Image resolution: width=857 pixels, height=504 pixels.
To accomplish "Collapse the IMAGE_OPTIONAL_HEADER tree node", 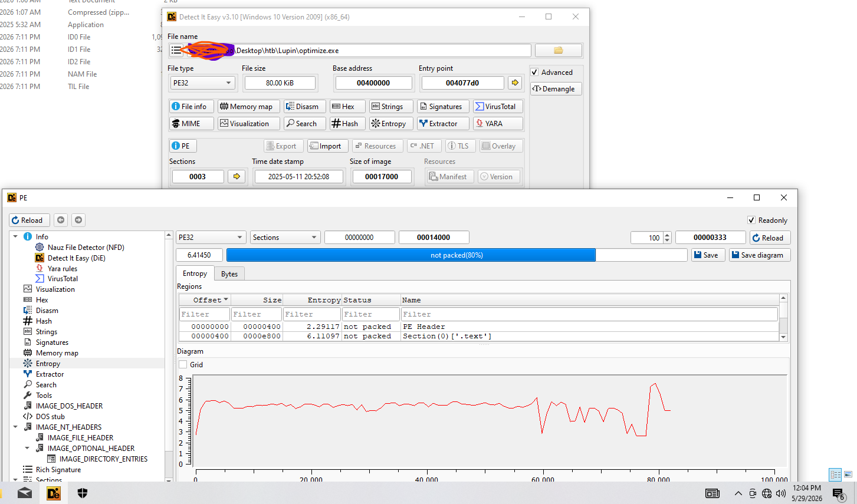I will point(27,449).
